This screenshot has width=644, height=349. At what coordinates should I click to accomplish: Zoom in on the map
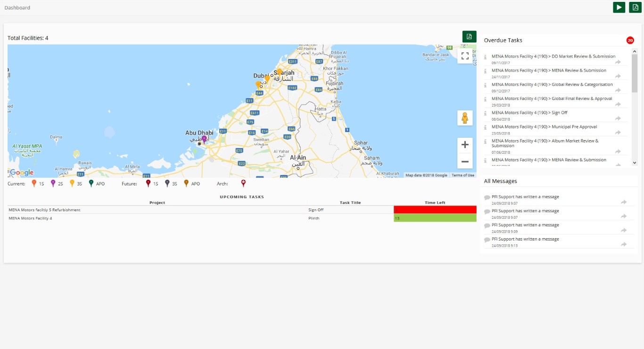pyautogui.click(x=465, y=145)
